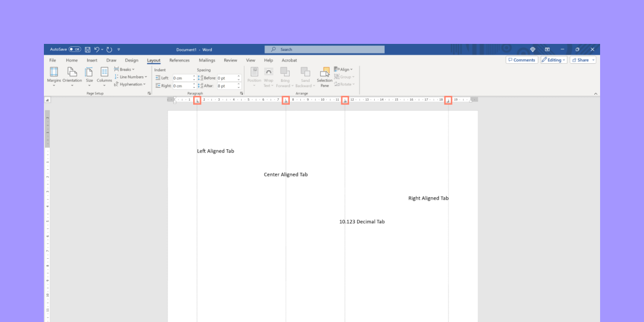The height and width of the screenshot is (322, 644).
Task: Click the Spacing Before stepper arrows
Action: click(239, 78)
